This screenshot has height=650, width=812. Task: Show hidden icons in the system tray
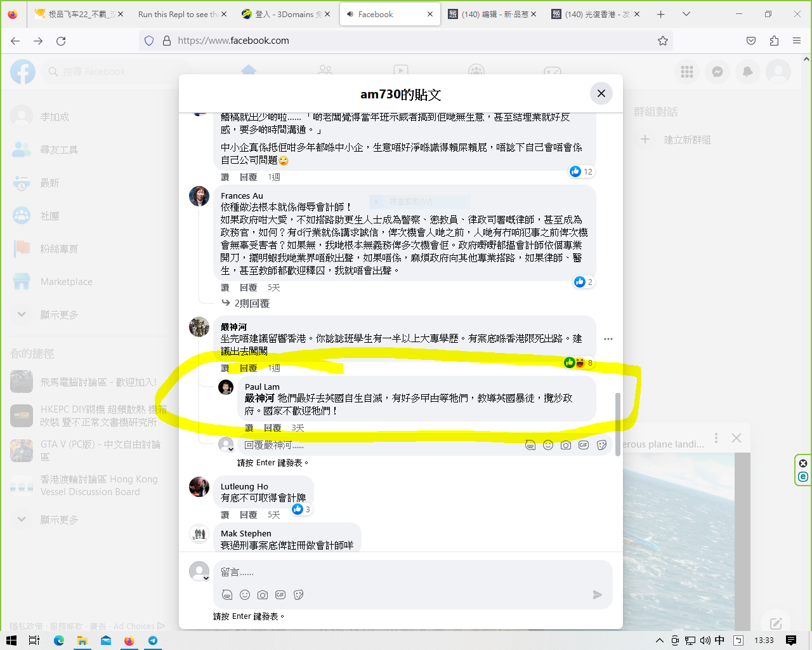[659, 640]
